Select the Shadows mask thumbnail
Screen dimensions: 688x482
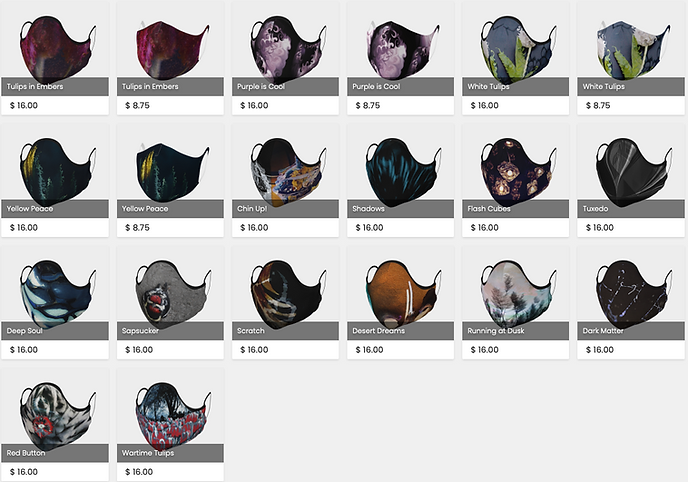403,172
